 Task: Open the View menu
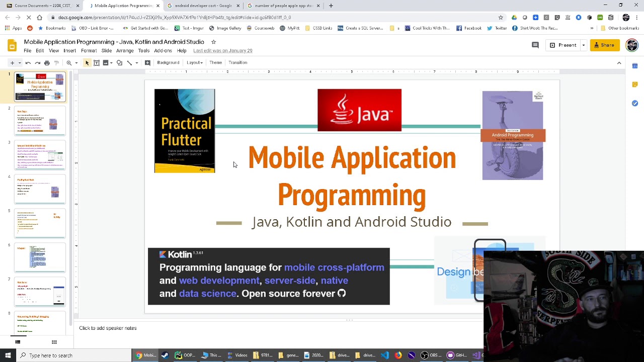click(54, 51)
